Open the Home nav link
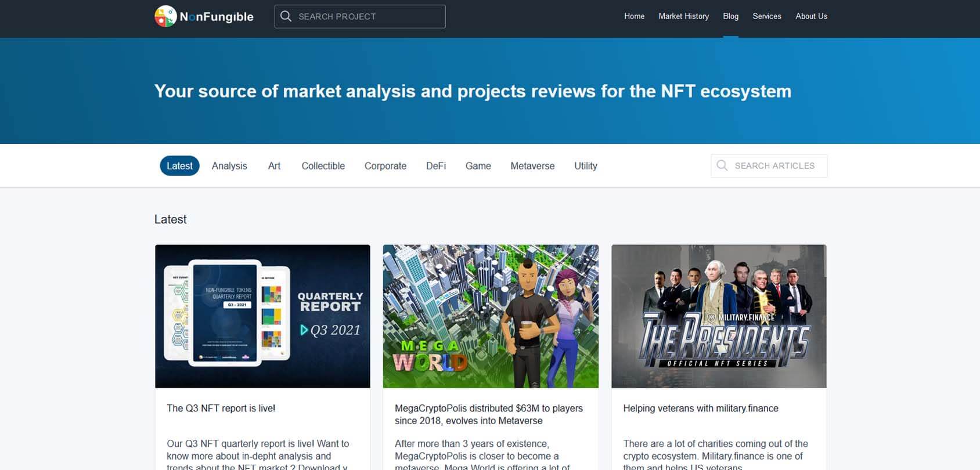Screen dimensions: 980x470 coord(634,16)
